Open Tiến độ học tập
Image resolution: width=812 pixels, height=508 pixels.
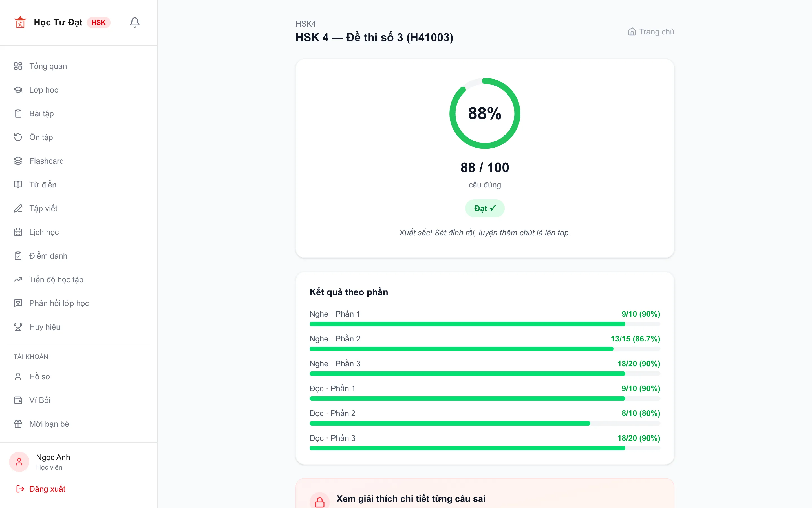pyautogui.click(x=78, y=279)
